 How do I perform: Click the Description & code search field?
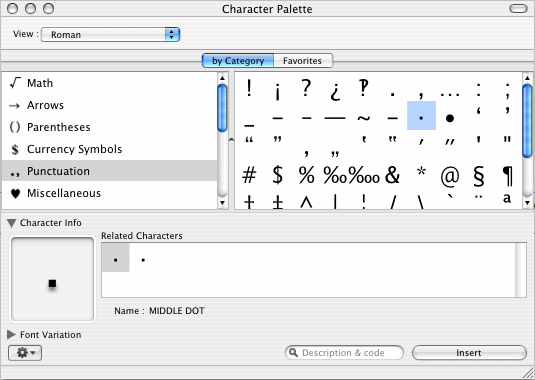click(344, 353)
